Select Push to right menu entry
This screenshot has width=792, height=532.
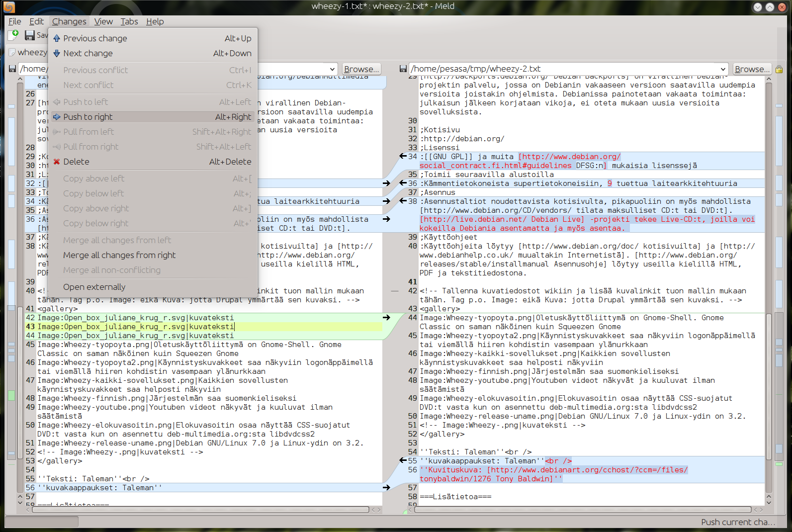[153, 117]
